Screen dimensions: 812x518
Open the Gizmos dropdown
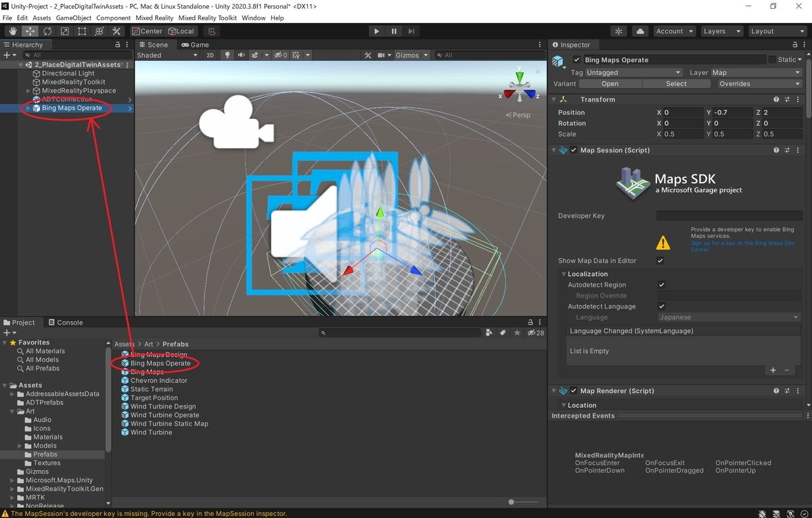pos(412,55)
